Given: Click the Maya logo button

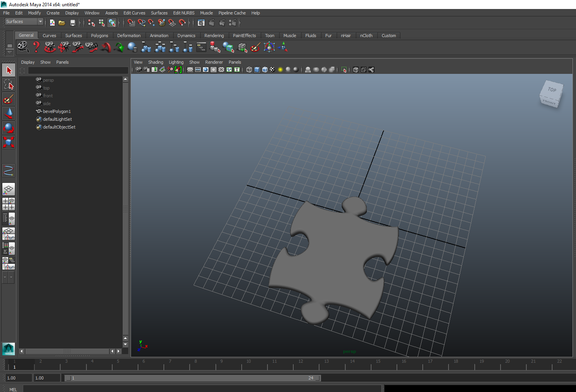Looking at the screenshot, I should point(9,349).
